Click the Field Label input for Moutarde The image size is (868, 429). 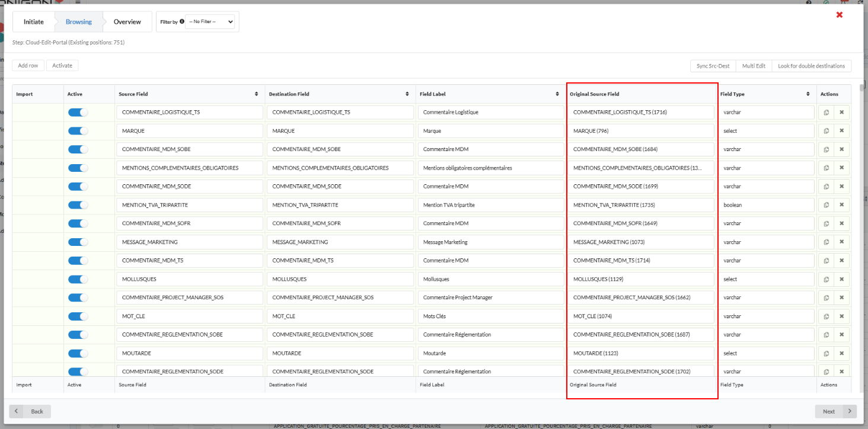(x=490, y=353)
